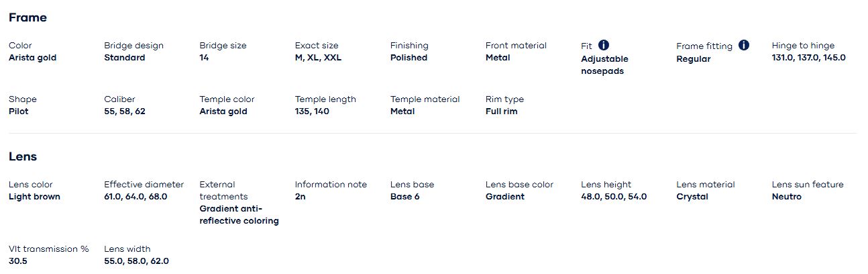Select the Effective diameter values
The image size is (868, 274).
(x=135, y=197)
